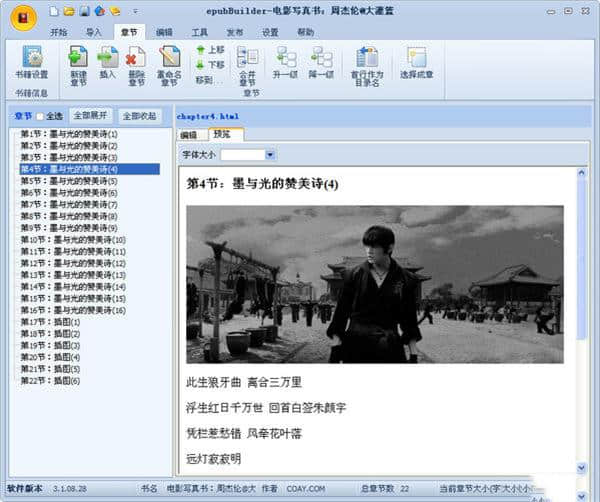Click the 重命名章节 rename chapter icon
The height and width of the screenshot is (502, 600).
[169, 57]
